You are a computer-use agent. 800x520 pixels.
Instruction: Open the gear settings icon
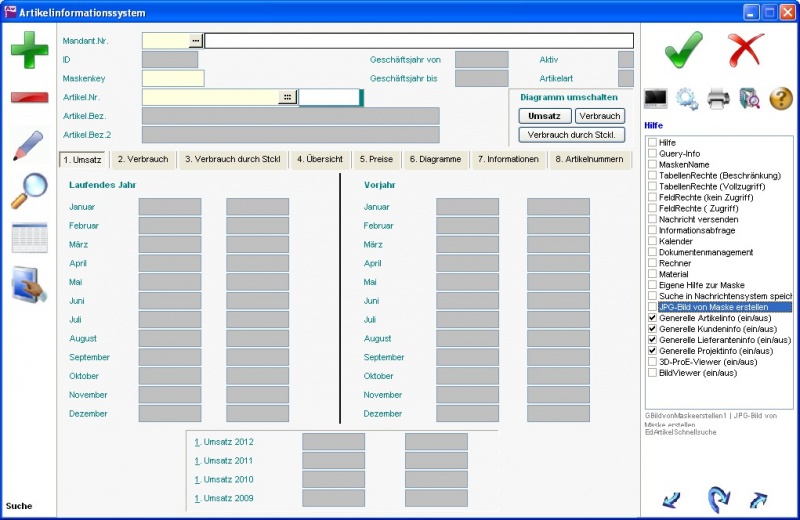(686, 98)
